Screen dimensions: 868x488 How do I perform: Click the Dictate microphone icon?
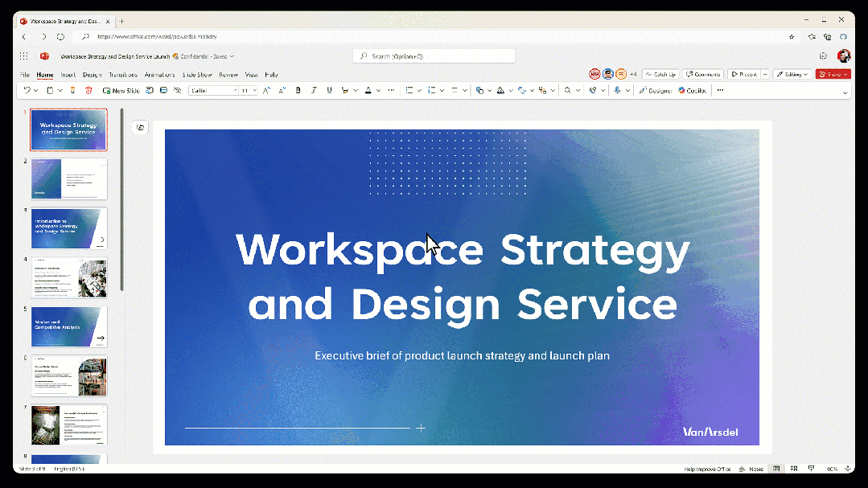pyautogui.click(x=617, y=91)
